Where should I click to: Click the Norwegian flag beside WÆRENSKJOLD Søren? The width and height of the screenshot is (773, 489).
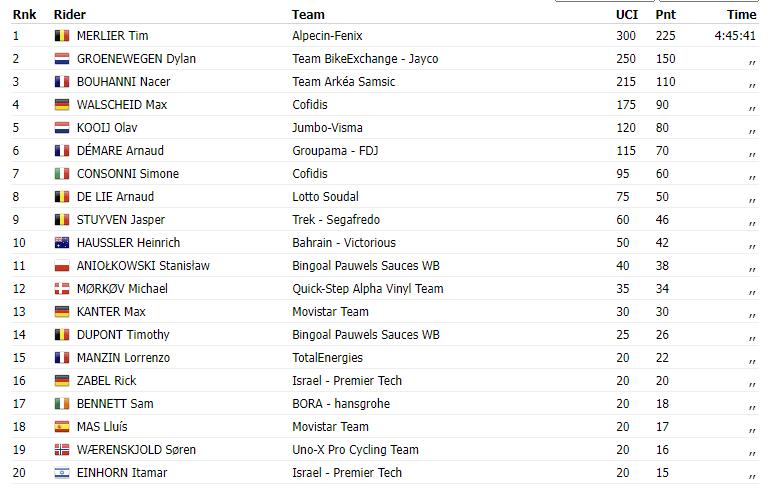[x=62, y=450]
